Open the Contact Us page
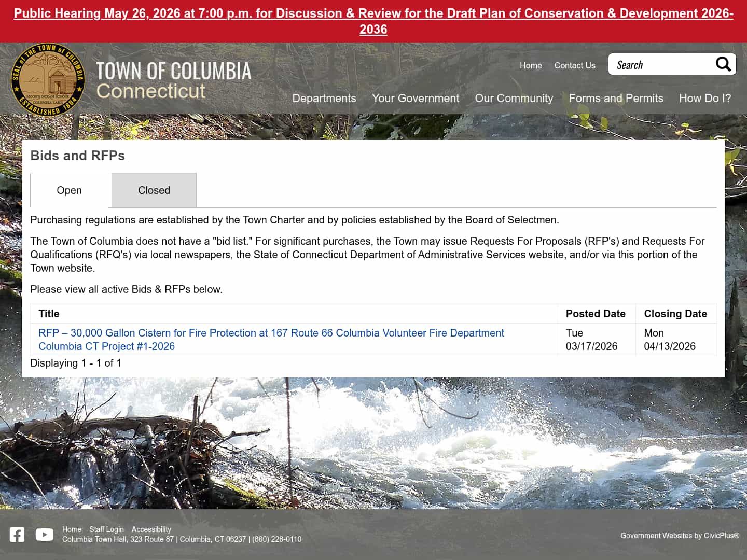Screen dimensions: 747x560 575,65
